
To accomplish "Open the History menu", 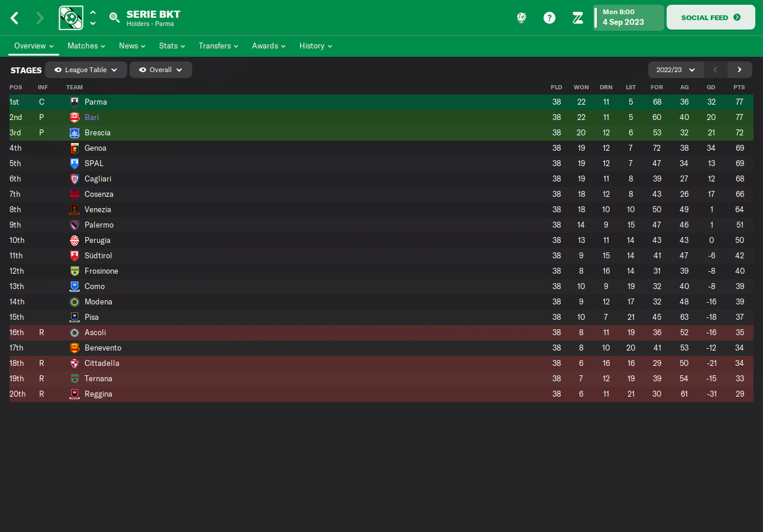I will [x=315, y=46].
